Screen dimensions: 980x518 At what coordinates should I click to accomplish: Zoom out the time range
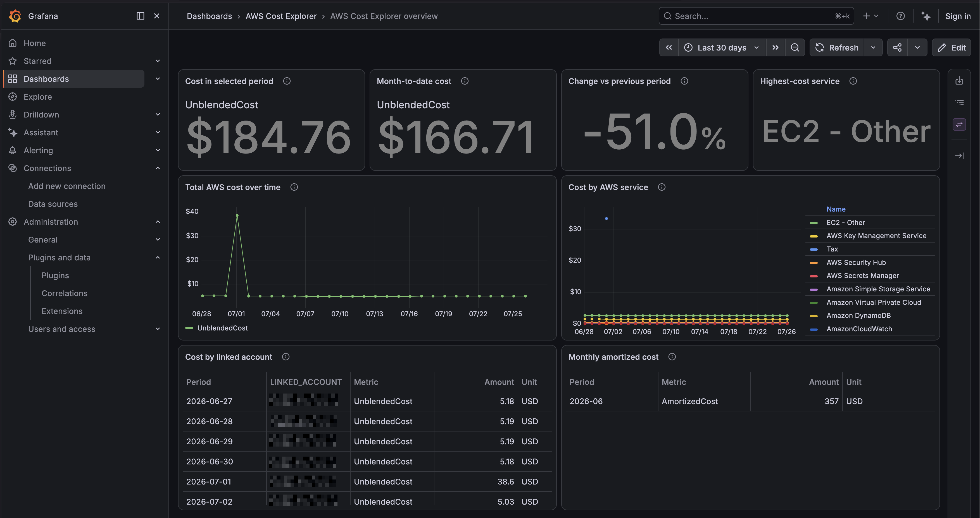click(x=795, y=47)
